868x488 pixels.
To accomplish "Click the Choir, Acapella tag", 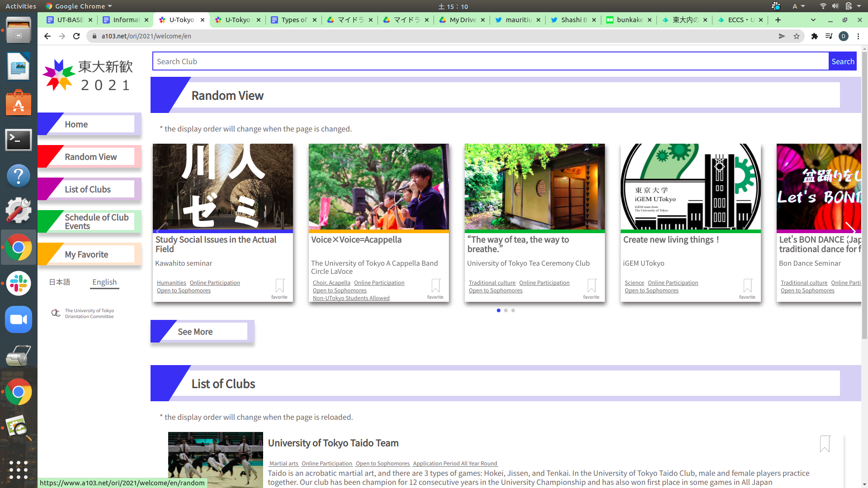I will pyautogui.click(x=331, y=283).
